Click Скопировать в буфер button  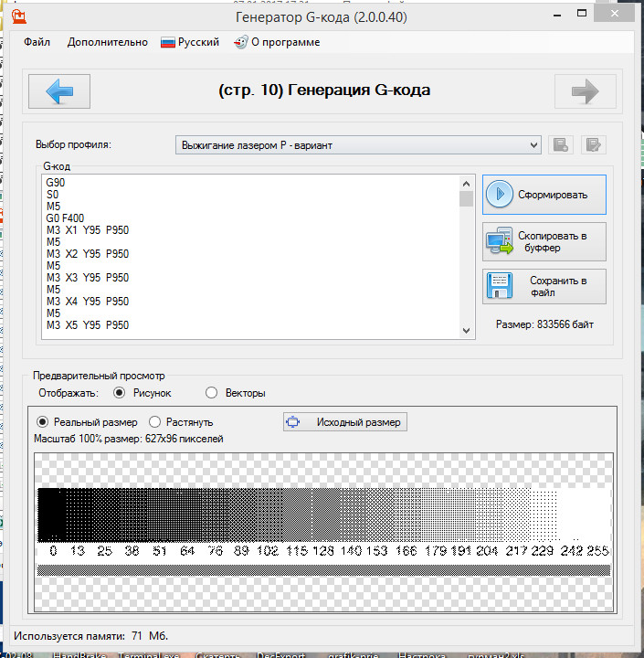(544, 241)
